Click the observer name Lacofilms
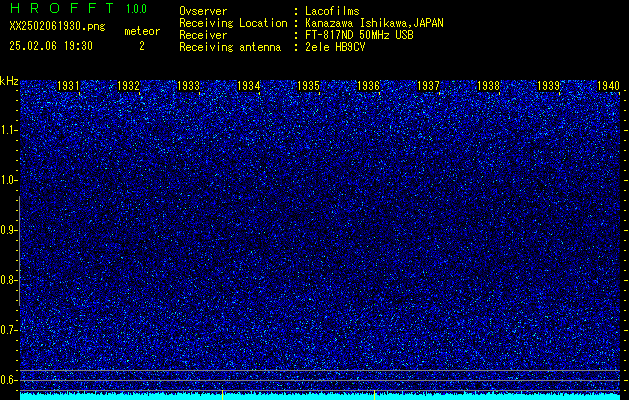629x400 pixels. [x=332, y=11]
